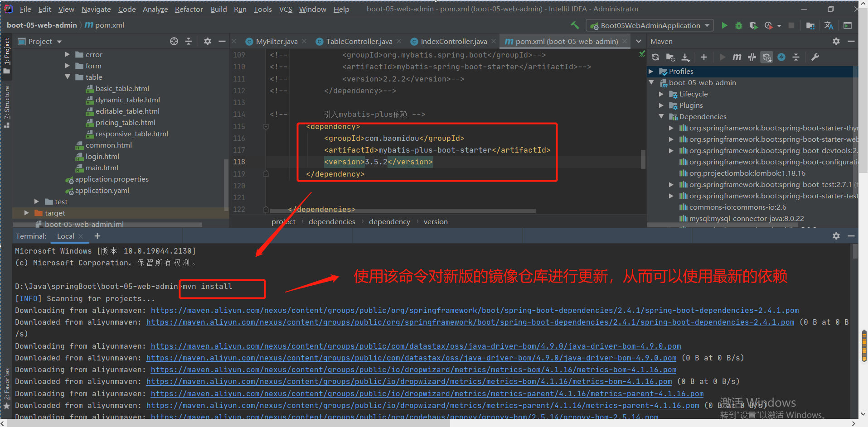Click 'dependencies' breadcrumb in editor
The width and height of the screenshot is (868, 427).
pyautogui.click(x=332, y=221)
